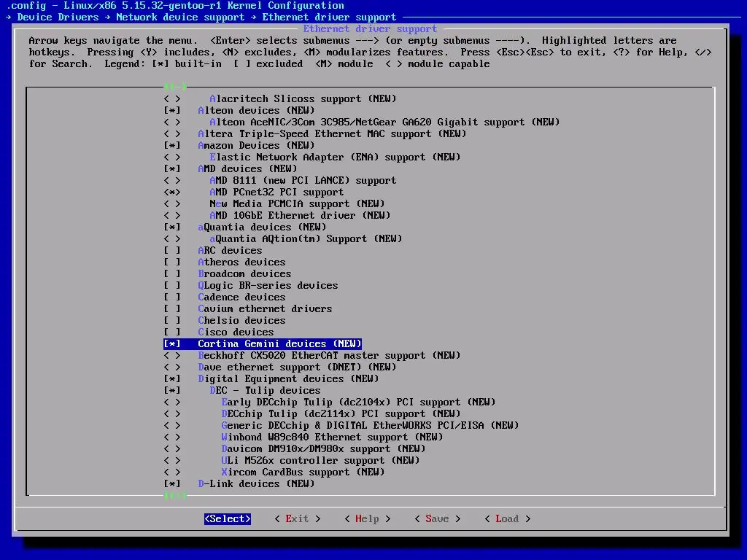
Task: Click Ethernet driver support dialog title
Action: [370, 28]
